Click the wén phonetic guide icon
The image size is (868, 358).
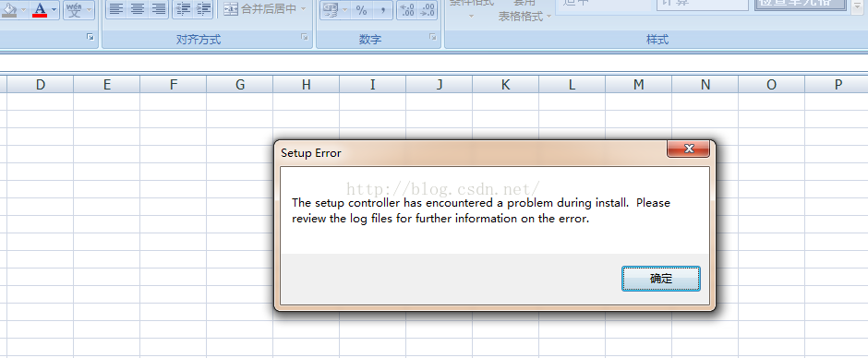[x=74, y=9]
